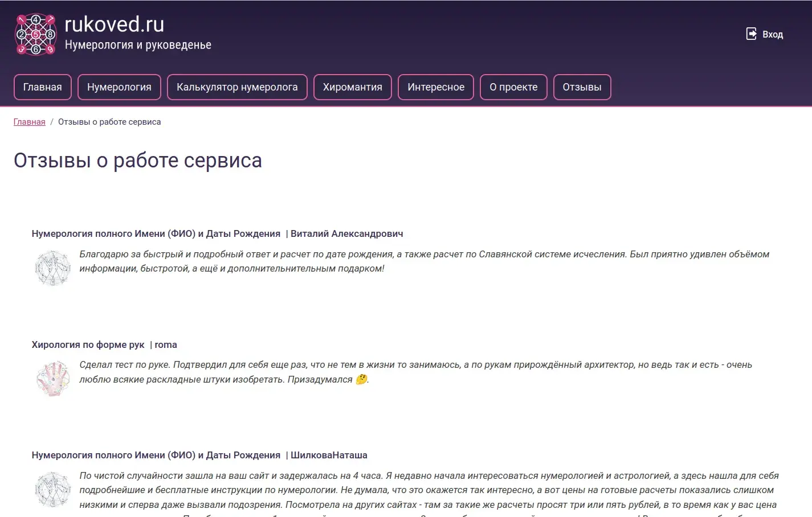Select the Хиромантия menu item
812x517 pixels.
(x=352, y=87)
